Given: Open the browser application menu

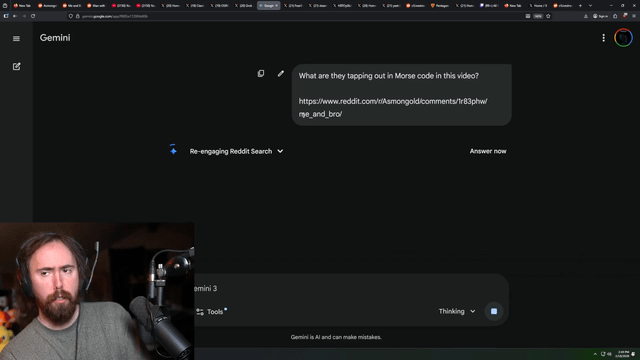Looking at the screenshot, I should [x=634, y=16].
